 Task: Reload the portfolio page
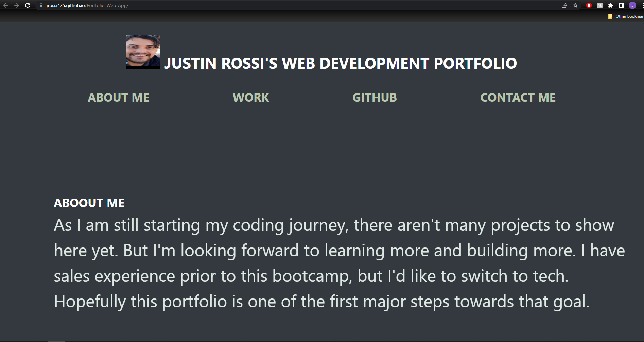pyautogui.click(x=28, y=5)
